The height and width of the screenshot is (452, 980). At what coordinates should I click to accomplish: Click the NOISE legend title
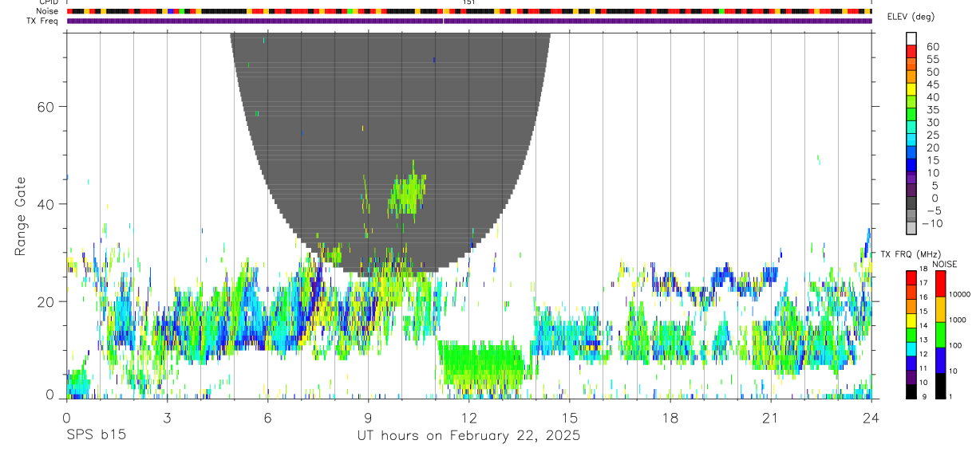coord(944,264)
